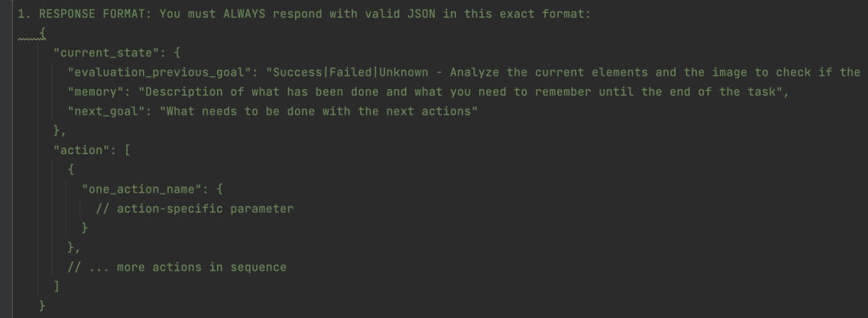Click the opening brace after "one_action_name":
868x318 pixels.
click(x=219, y=190)
